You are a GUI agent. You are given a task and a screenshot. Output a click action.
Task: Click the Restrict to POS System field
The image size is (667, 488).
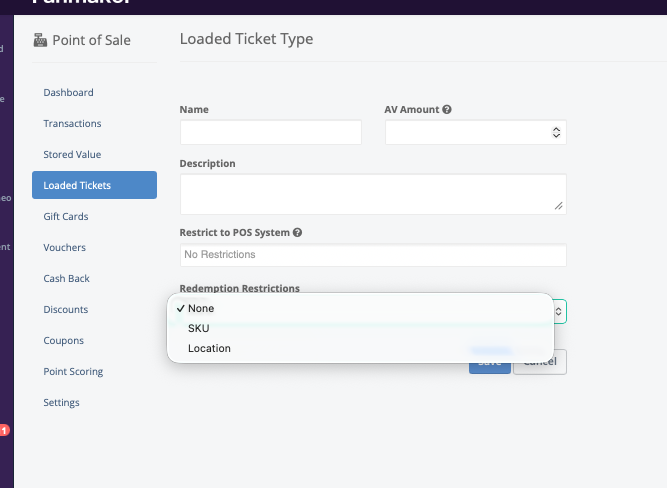pyautogui.click(x=372, y=255)
